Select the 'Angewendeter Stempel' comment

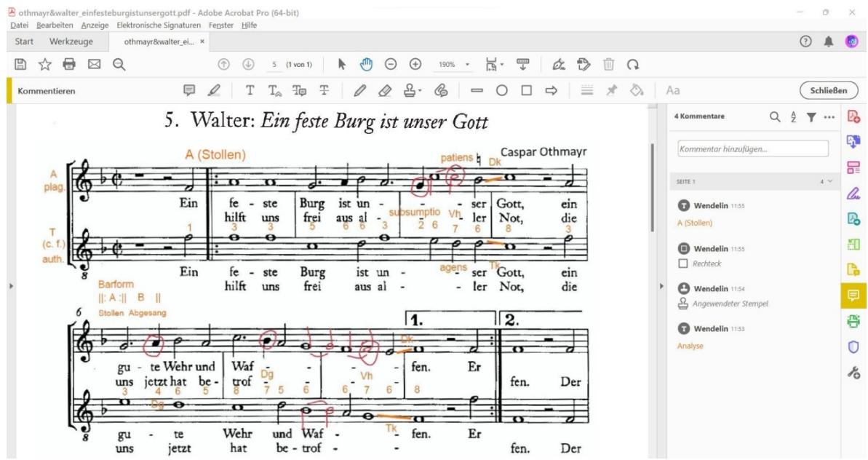[x=753, y=296]
